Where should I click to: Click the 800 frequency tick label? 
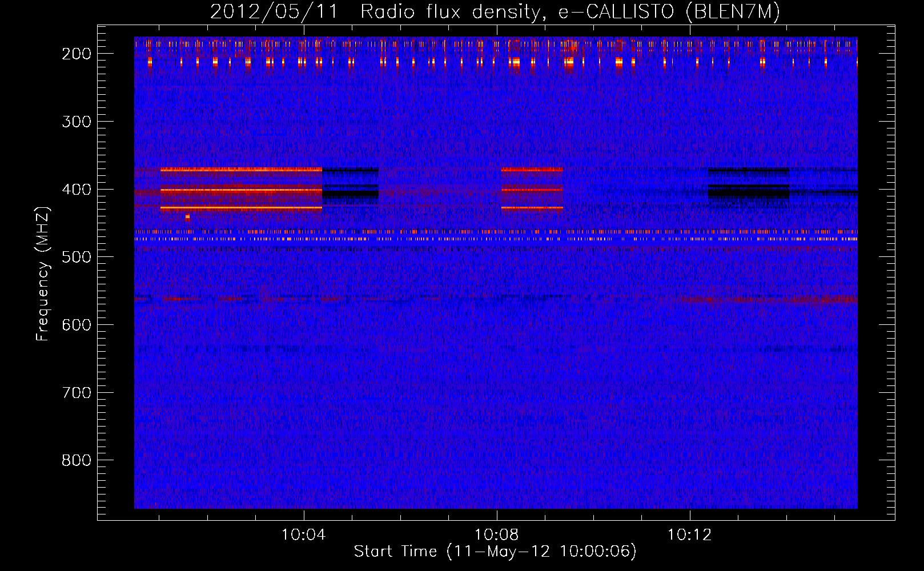tap(76, 460)
